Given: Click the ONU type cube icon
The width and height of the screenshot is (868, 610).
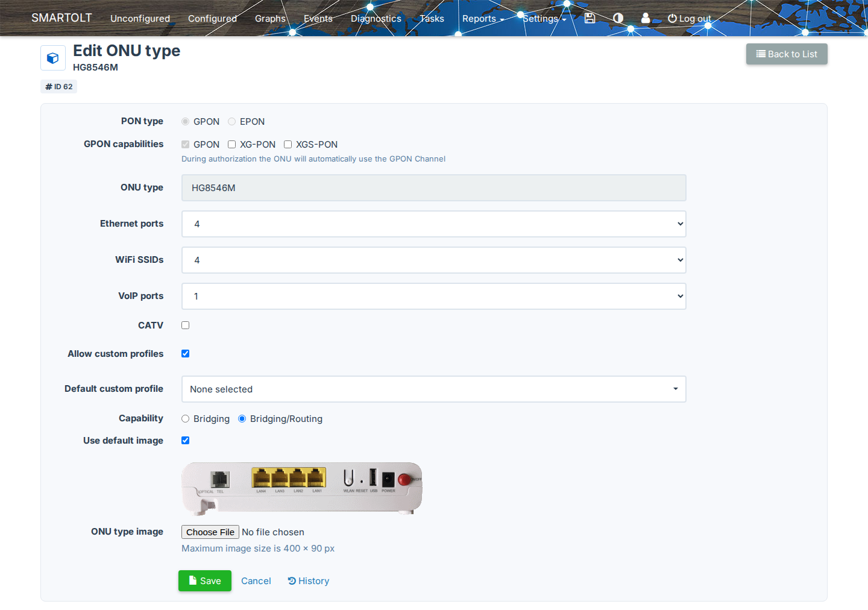Looking at the screenshot, I should coord(53,58).
